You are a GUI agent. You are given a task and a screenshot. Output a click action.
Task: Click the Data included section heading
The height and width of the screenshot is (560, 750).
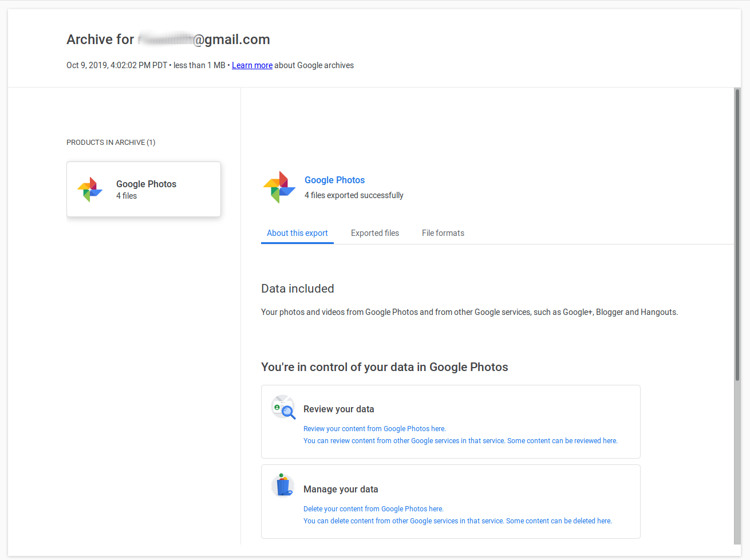coord(298,289)
